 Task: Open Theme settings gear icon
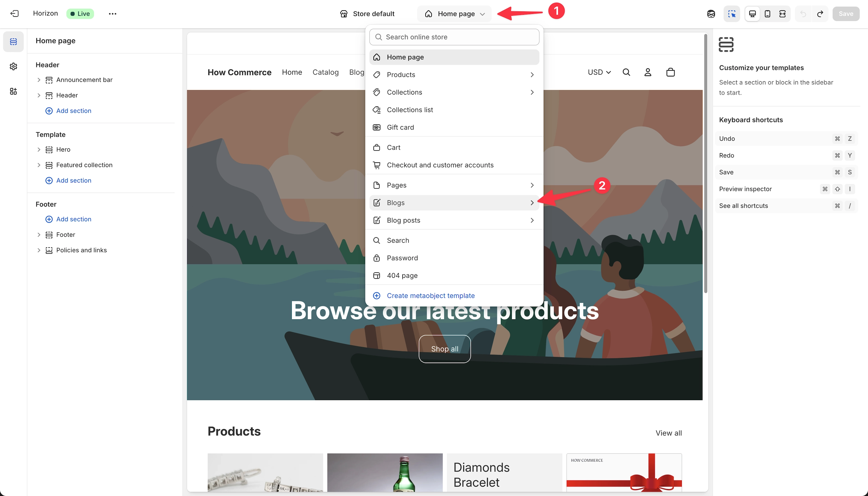(13, 67)
